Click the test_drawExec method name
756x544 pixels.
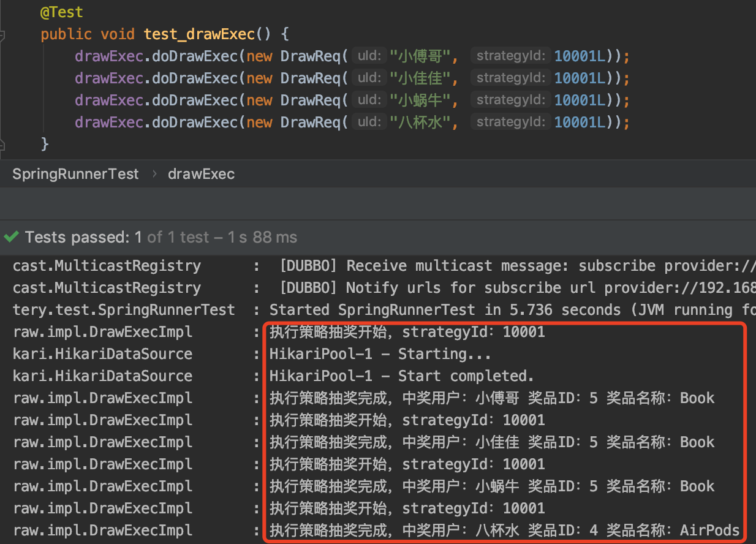click(199, 34)
